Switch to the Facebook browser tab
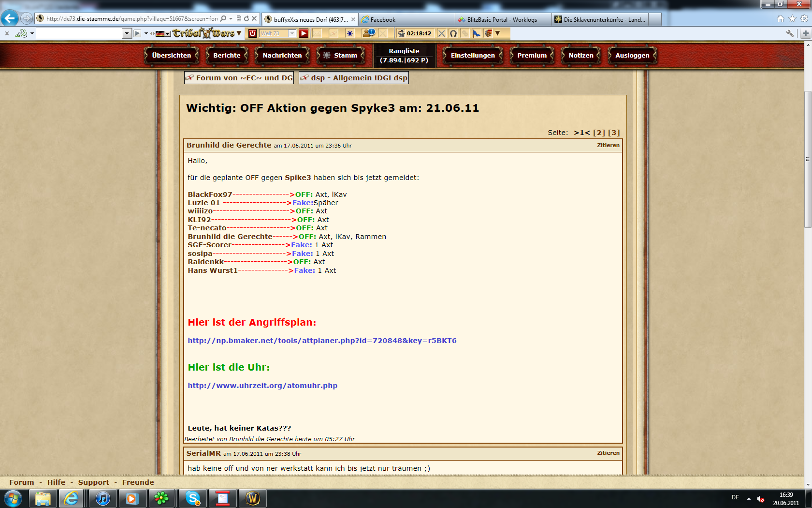812x508 pixels. [x=406, y=20]
